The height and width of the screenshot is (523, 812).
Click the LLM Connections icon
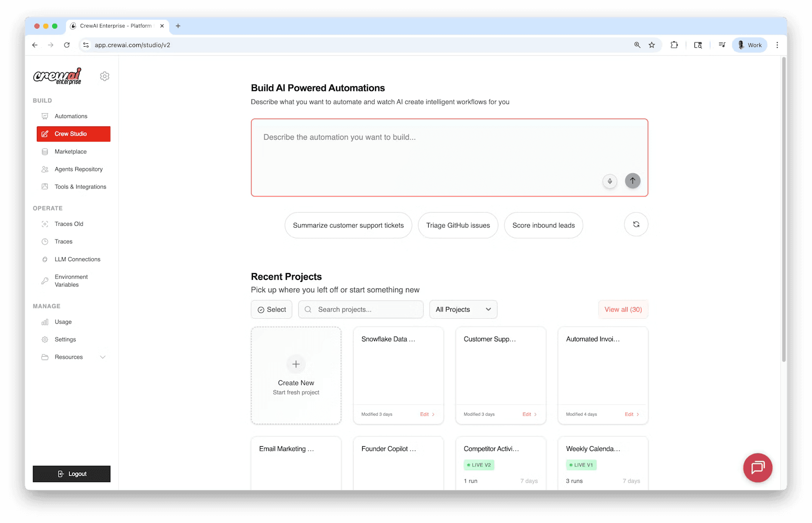(45, 259)
